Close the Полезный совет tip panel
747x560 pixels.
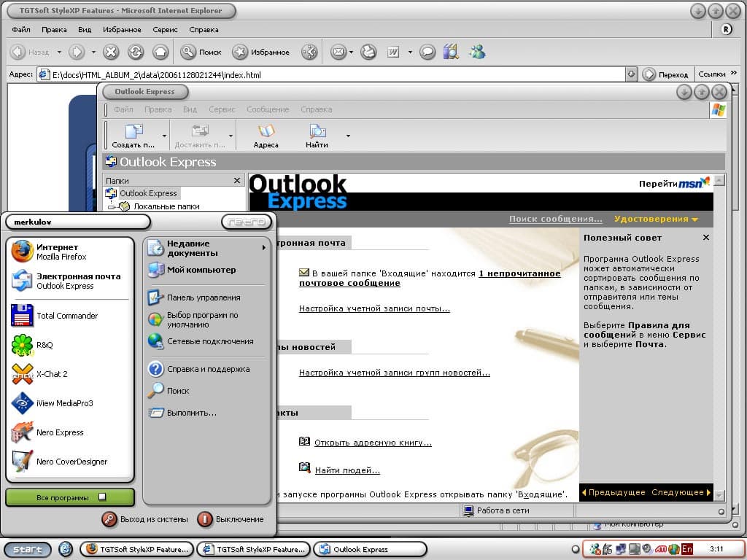(706, 237)
